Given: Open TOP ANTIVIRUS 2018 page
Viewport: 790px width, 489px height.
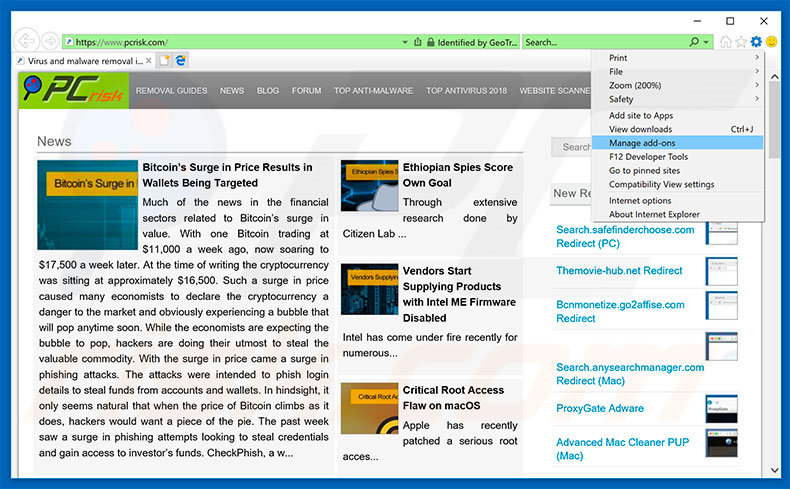Looking at the screenshot, I should [x=467, y=91].
